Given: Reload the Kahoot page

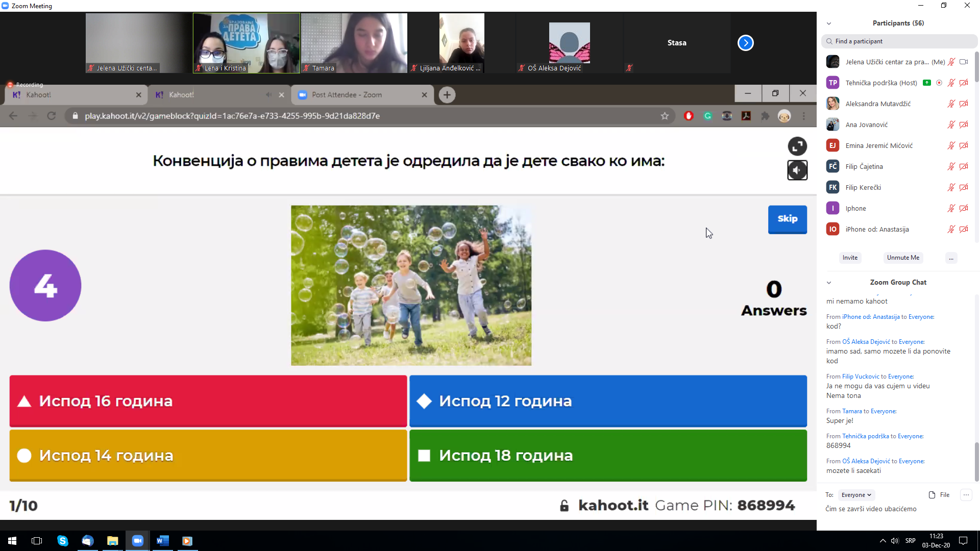Looking at the screenshot, I should point(52,116).
